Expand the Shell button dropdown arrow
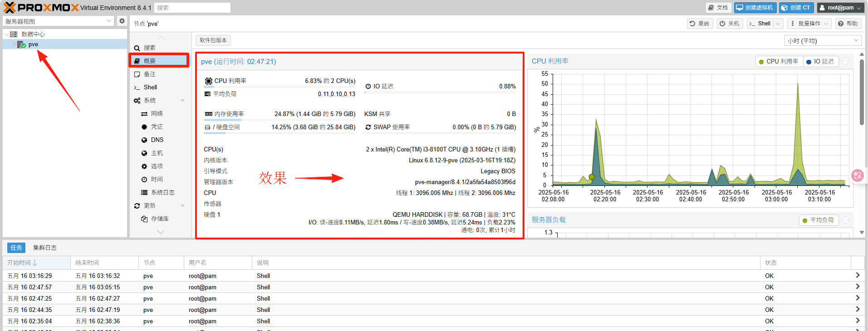 pos(778,24)
